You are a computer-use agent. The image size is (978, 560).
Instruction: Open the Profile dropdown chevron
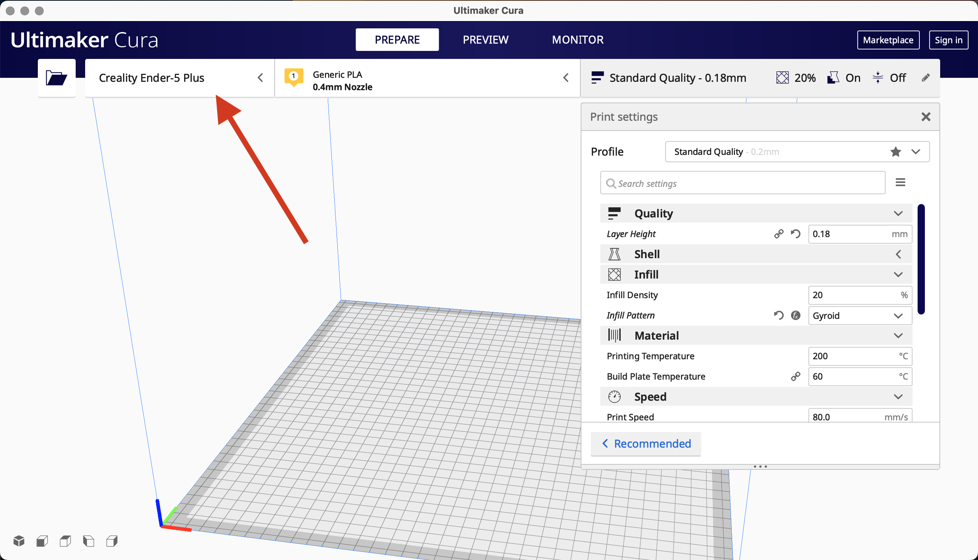click(x=916, y=152)
